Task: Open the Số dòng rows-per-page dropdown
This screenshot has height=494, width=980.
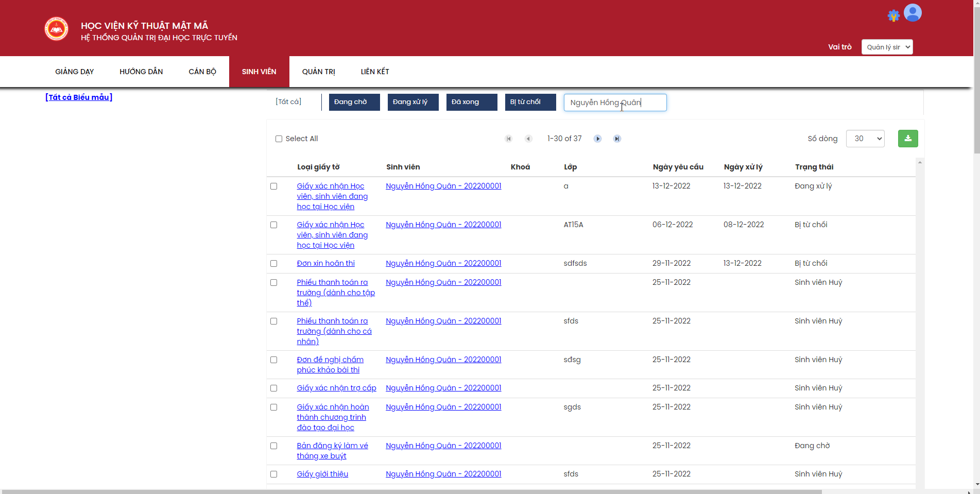Action: point(865,139)
